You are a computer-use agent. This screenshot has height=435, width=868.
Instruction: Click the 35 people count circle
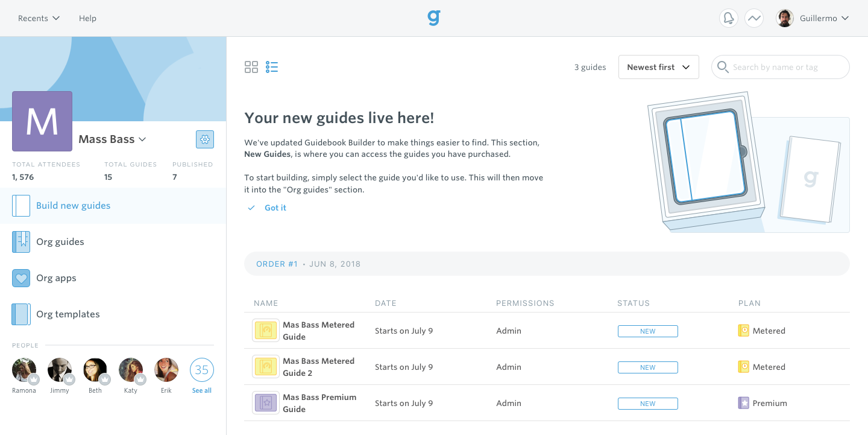pos(202,370)
